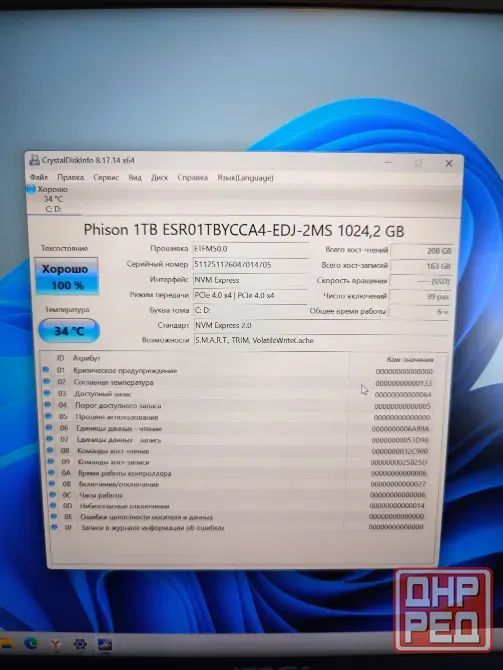Image resolution: width=503 pixels, height=670 pixels.
Task: Open the Диск menu
Action: (159, 177)
